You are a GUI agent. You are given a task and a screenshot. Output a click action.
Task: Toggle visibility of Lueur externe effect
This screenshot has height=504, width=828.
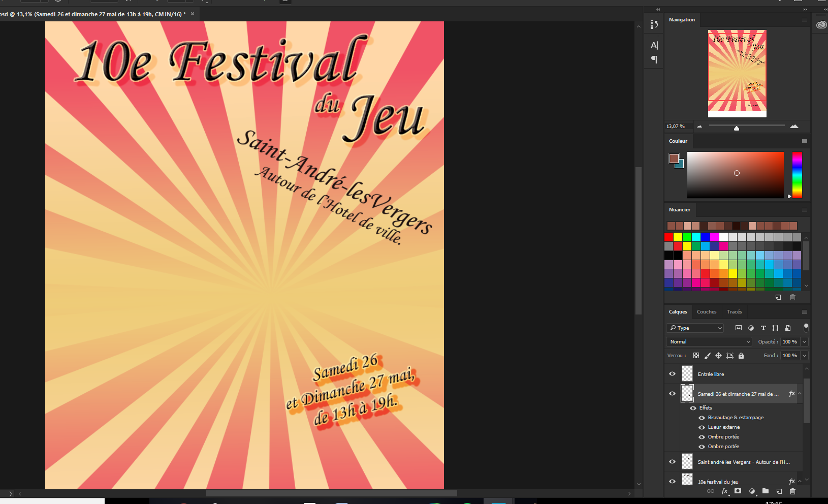pyautogui.click(x=701, y=427)
